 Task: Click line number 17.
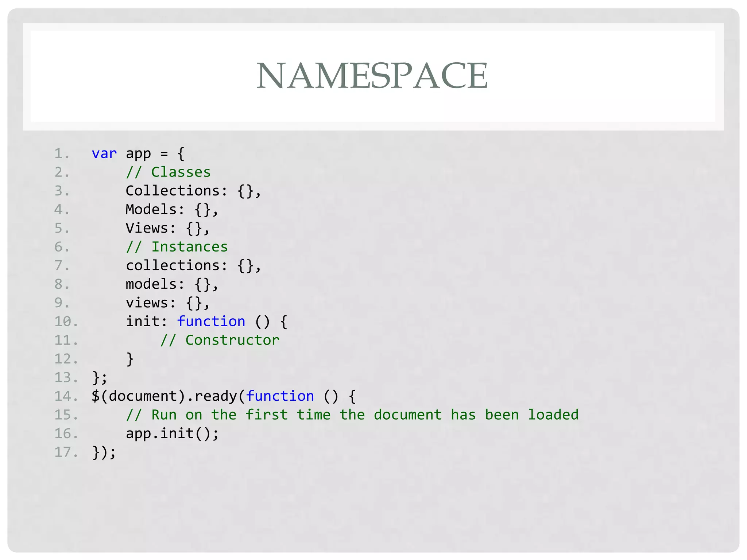66,452
